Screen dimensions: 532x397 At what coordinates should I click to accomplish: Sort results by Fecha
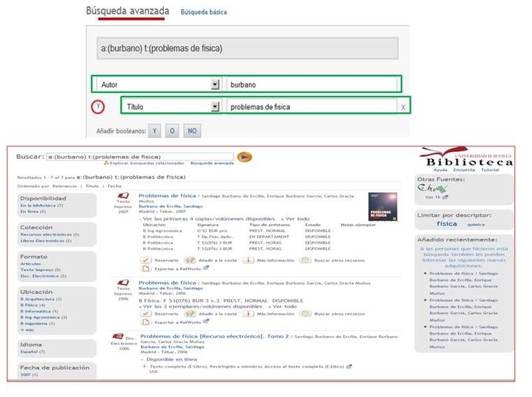[114, 186]
